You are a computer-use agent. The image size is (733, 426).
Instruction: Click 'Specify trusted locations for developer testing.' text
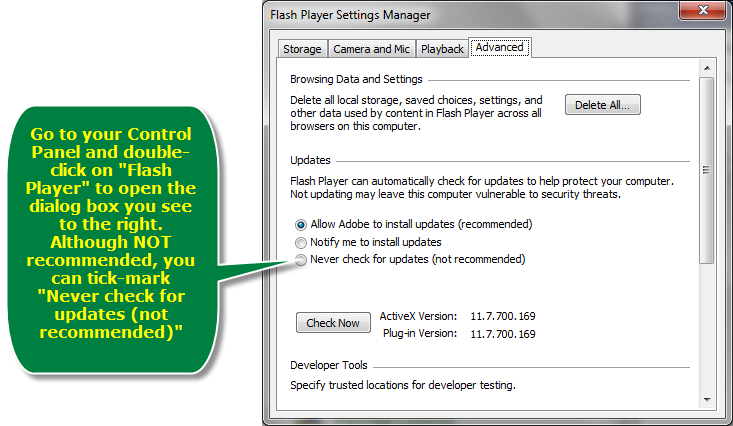click(x=403, y=385)
